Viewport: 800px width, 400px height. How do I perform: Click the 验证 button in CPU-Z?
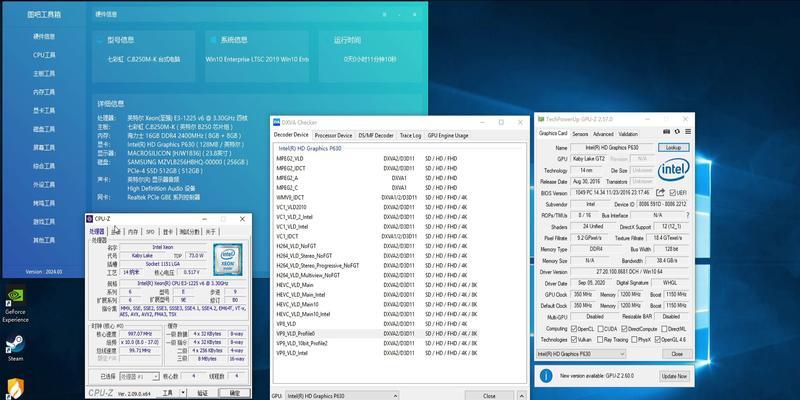coord(202,393)
